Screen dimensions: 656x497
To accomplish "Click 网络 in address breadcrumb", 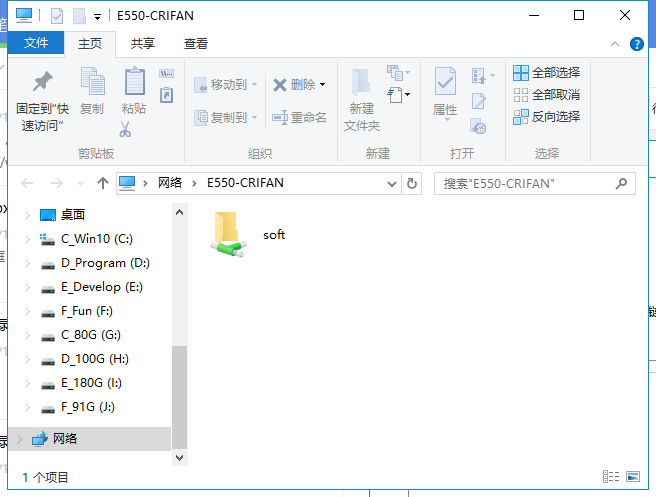I will pos(170,183).
